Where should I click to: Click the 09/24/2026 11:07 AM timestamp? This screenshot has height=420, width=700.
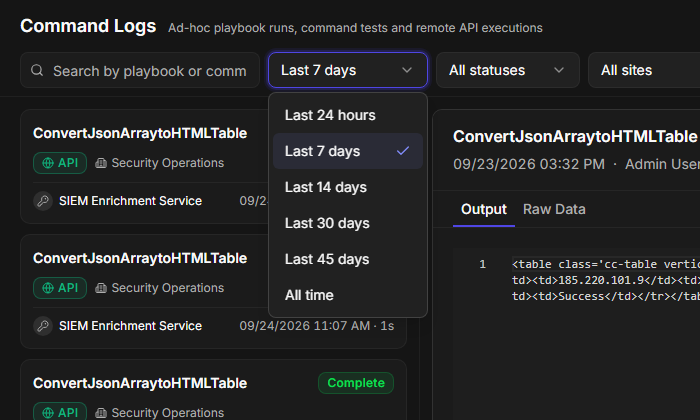click(x=304, y=326)
